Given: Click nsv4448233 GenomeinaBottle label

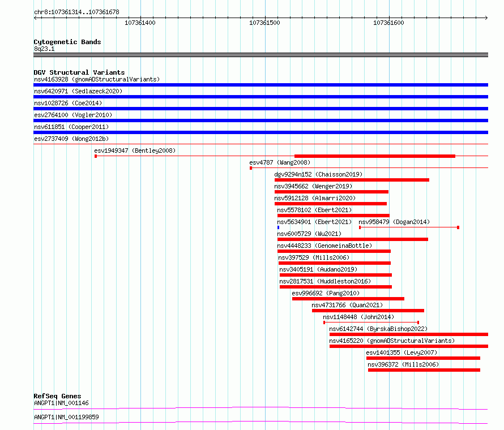Looking at the screenshot, I should tap(324, 246).
